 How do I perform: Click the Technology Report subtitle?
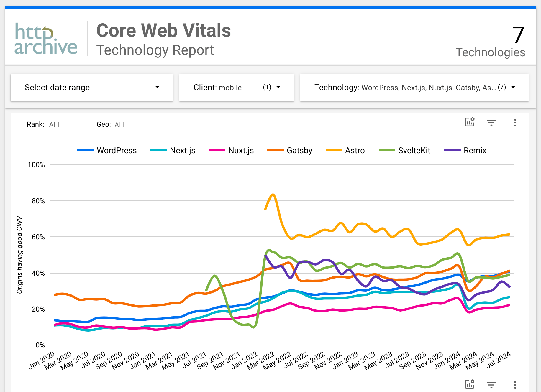click(x=155, y=50)
